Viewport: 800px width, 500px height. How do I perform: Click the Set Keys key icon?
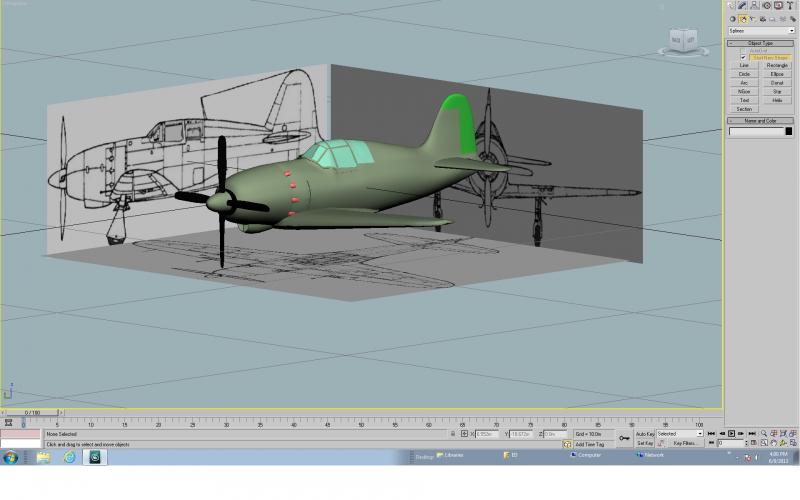(x=624, y=438)
